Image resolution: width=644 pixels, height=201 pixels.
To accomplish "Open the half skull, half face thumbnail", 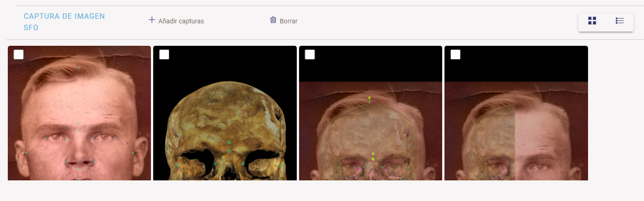I will [516, 128].
